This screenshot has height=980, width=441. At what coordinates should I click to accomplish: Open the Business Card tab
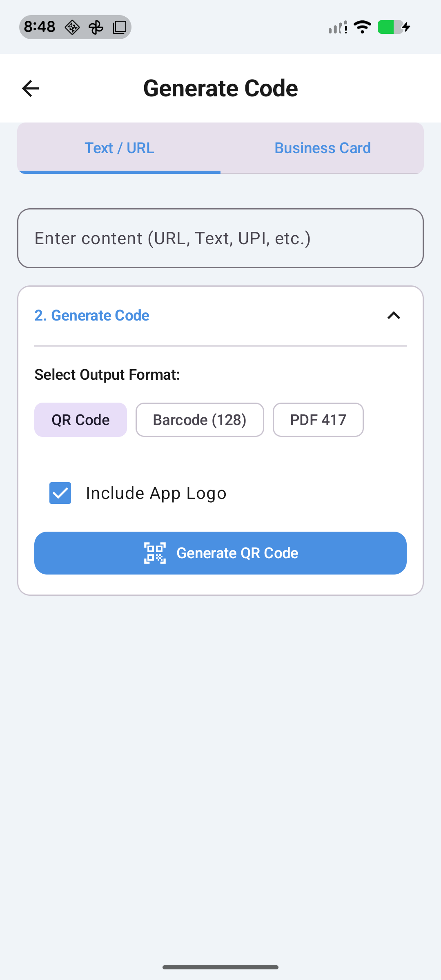[x=323, y=148]
